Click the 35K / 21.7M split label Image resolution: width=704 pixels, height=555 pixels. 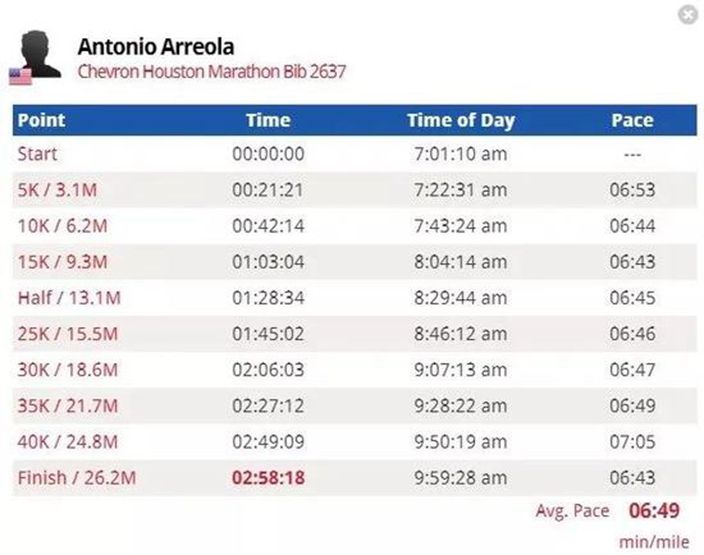point(68,405)
